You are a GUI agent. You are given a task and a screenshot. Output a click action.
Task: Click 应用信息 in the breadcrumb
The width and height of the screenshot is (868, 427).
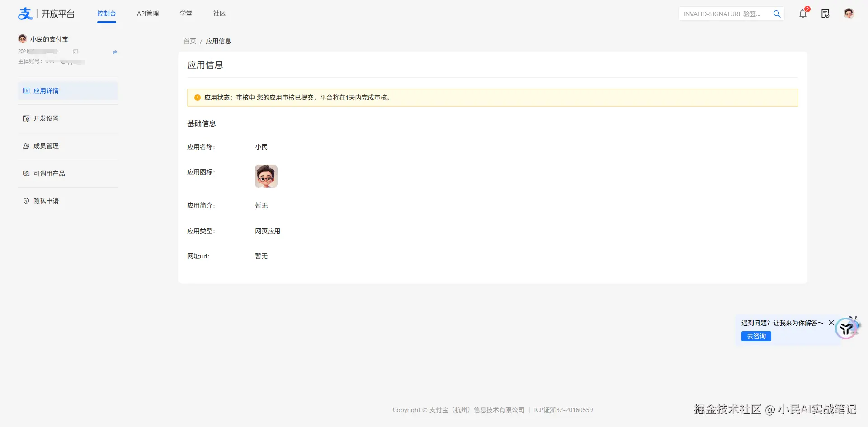(x=218, y=41)
